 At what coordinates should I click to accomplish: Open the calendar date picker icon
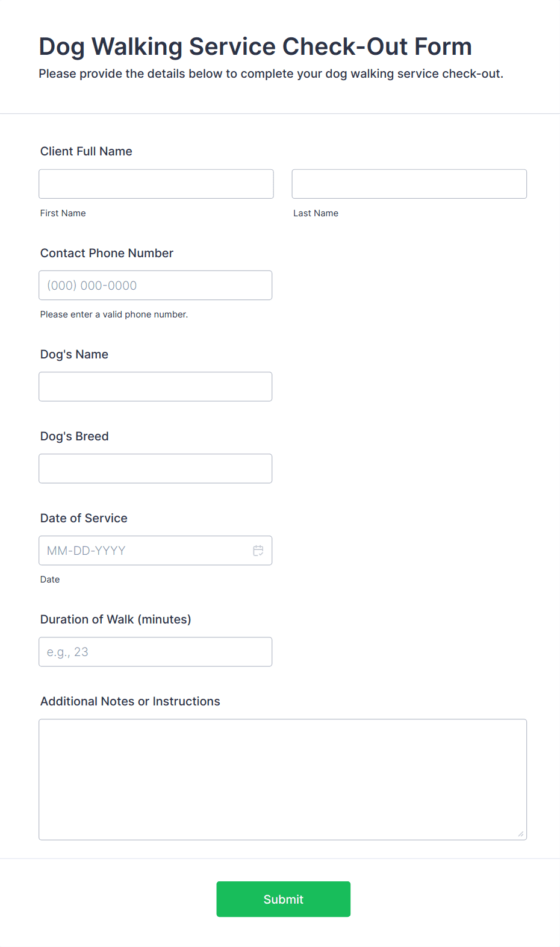point(258,551)
